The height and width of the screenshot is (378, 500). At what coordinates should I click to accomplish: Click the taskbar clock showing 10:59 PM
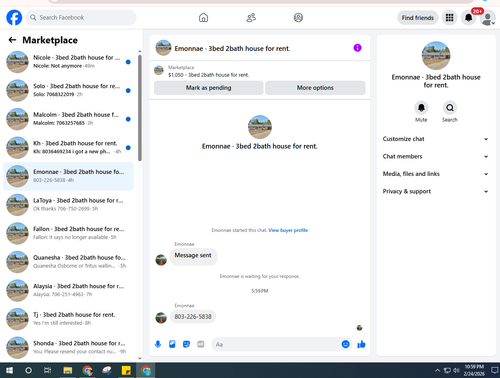click(x=474, y=370)
